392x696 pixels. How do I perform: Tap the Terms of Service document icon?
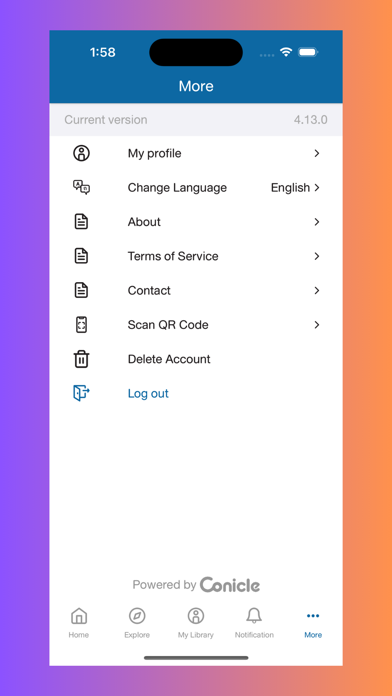tap(81, 256)
